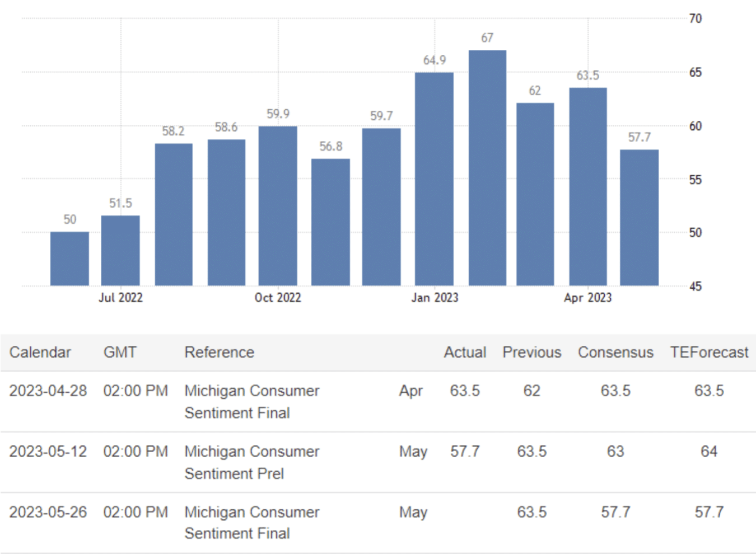Select the Consensus column header
Screen dimensions: 756x554
pyautogui.click(x=615, y=353)
